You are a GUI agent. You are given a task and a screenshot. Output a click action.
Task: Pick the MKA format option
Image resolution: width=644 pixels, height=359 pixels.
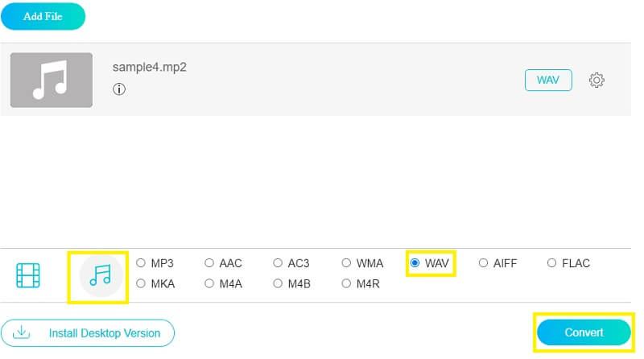coord(141,283)
